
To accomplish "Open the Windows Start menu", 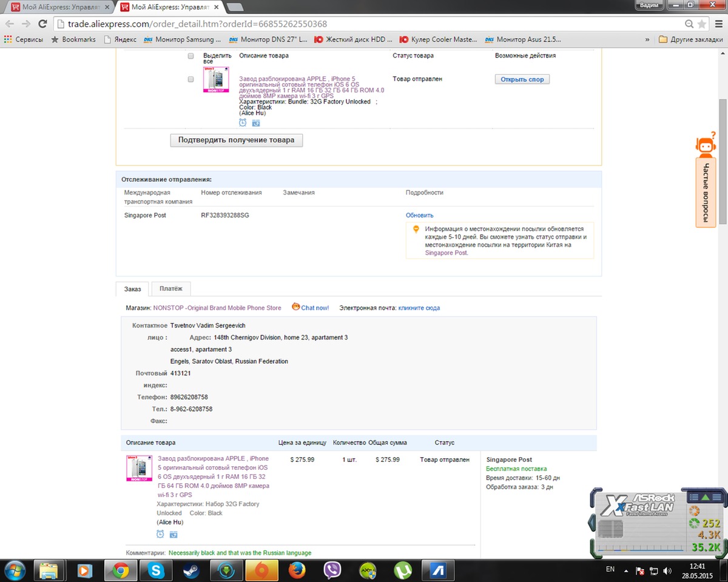I will pyautogui.click(x=14, y=570).
